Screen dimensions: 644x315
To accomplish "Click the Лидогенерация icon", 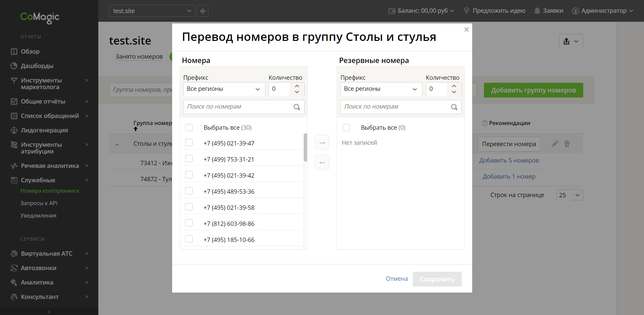I will pos(14,130).
